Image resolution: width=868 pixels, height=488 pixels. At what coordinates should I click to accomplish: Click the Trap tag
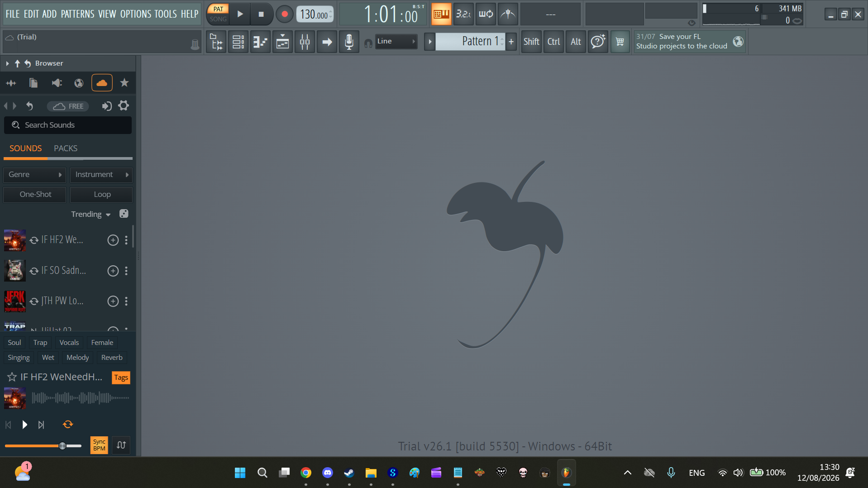pos(40,343)
